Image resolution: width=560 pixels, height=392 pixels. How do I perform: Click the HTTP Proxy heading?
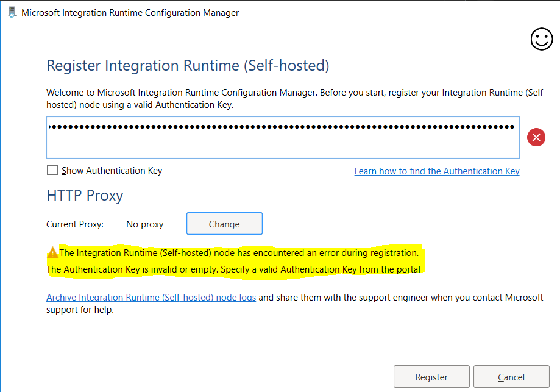[x=85, y=196]
